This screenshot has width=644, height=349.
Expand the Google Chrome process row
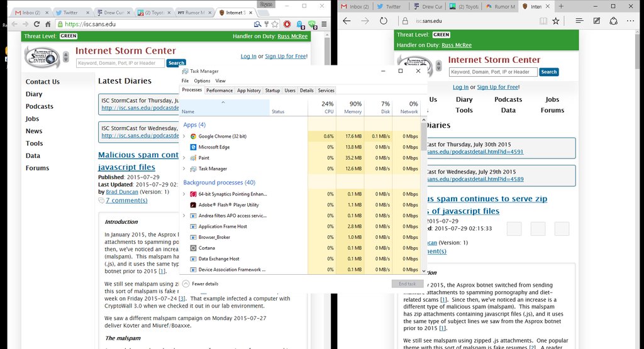[x=184, y=136]
